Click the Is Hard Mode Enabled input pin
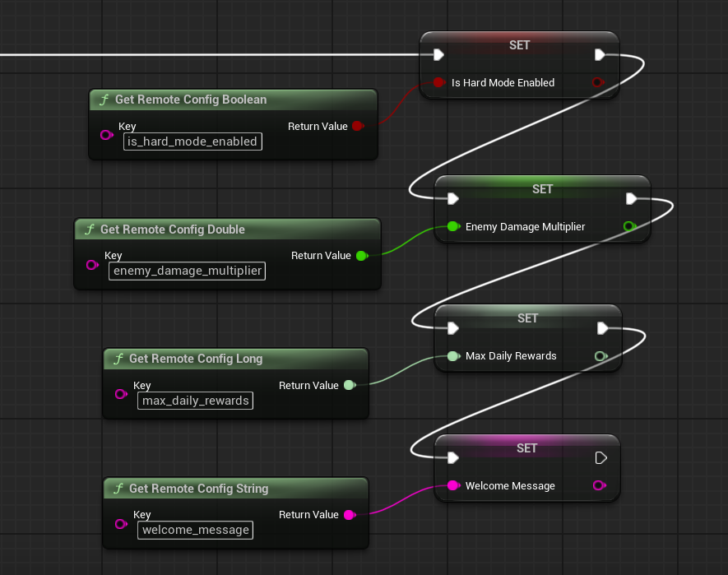This screenshot has height=575, width=728. pos(439,82)
